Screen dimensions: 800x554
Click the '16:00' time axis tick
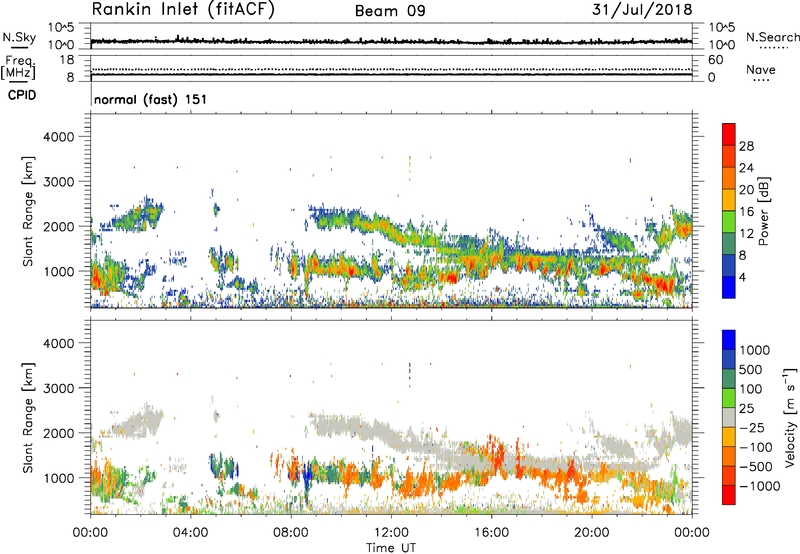(x=491, y=533)
